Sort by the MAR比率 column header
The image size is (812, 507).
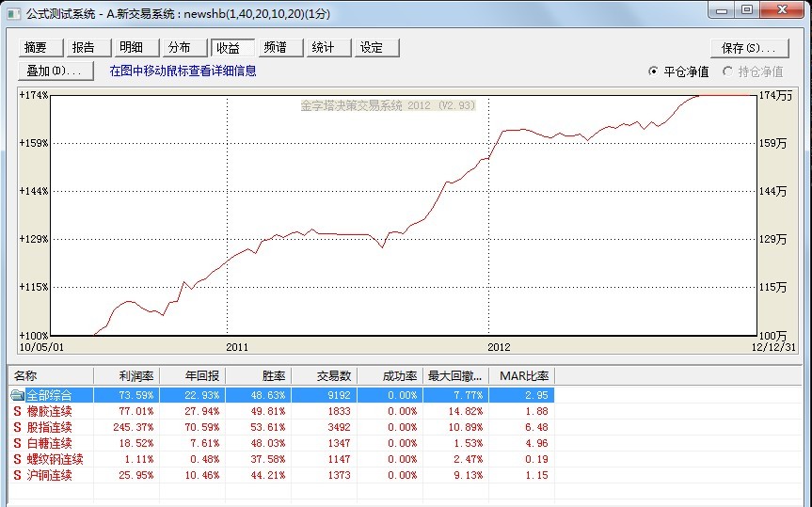[521, 376]
